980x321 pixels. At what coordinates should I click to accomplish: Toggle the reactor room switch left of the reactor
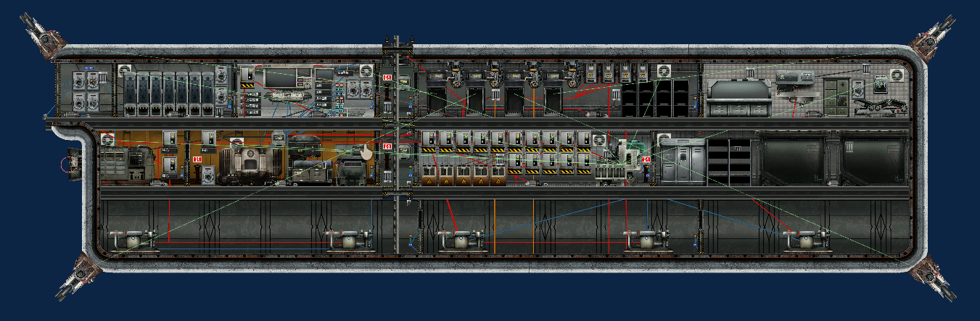(209, 138)
